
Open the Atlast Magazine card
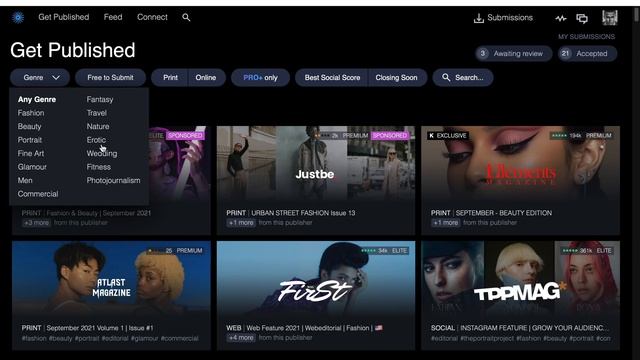click(x=111, y=295)
